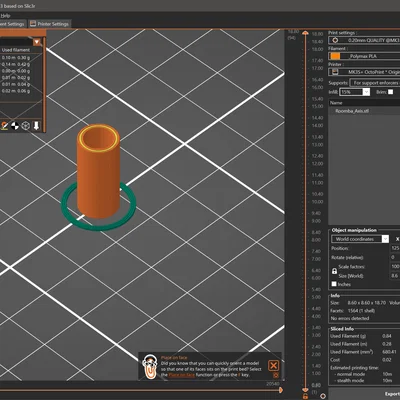Toggle the center of gravity checkered icon
The height and width of the screenshot is (400, 400).
point(15,126)
